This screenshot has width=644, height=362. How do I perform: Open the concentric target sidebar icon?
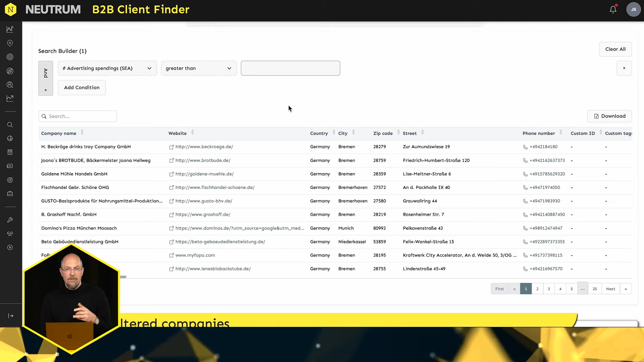coord(10,57)
